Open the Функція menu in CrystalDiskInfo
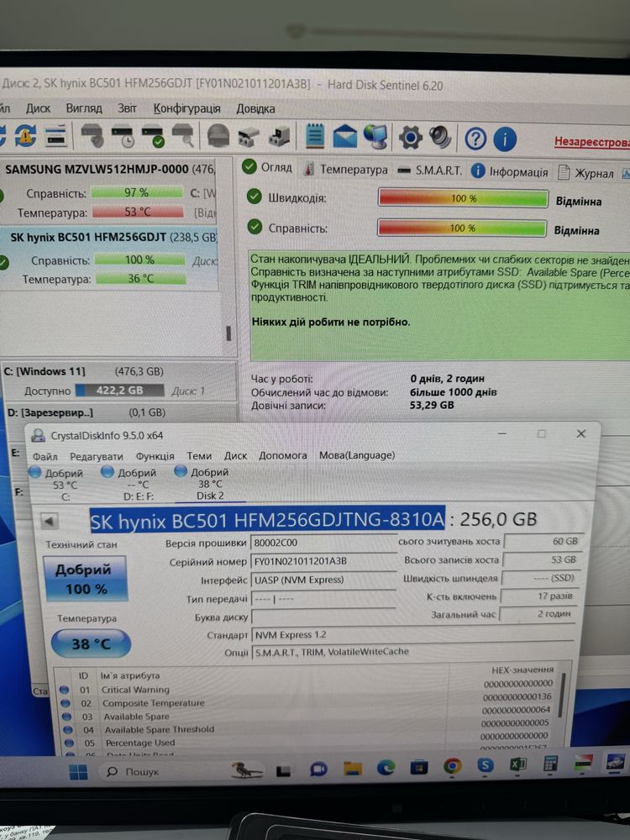The height and width of the screenshot is (840, 630). coord(155,456)
